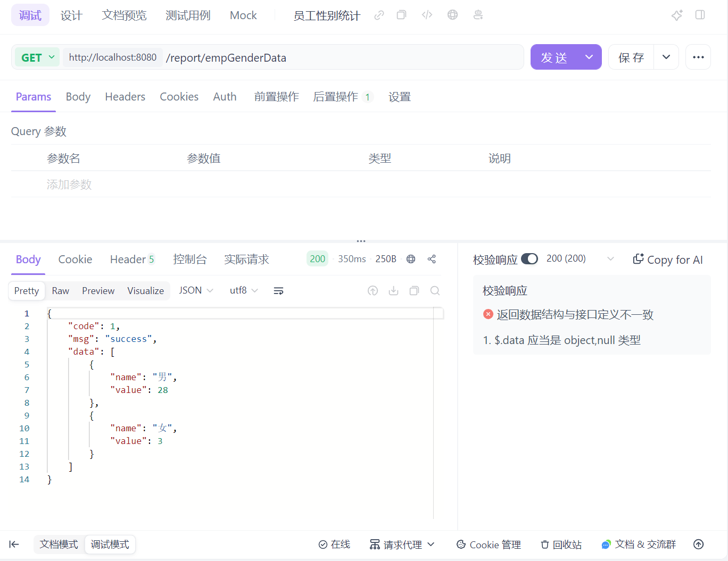Open 文档 & 交流群

(x=639, y=545)
